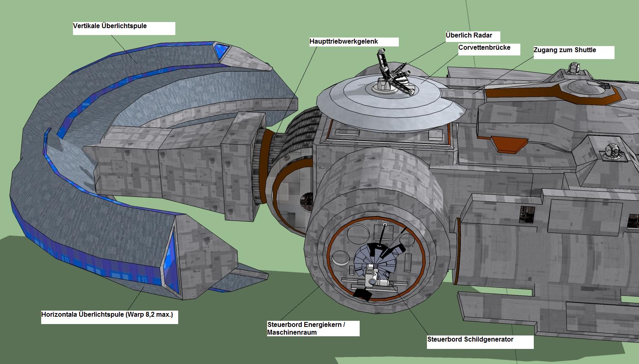Click the small dark window on the lower hull
This screenshot has width=639, height=364.
527,214
